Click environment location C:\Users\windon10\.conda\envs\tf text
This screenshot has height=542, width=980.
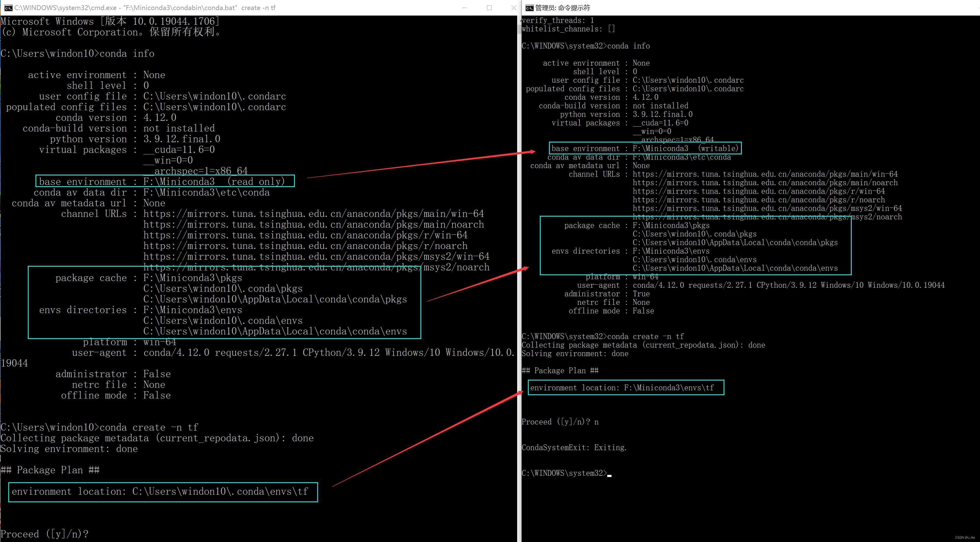(160, 491)
